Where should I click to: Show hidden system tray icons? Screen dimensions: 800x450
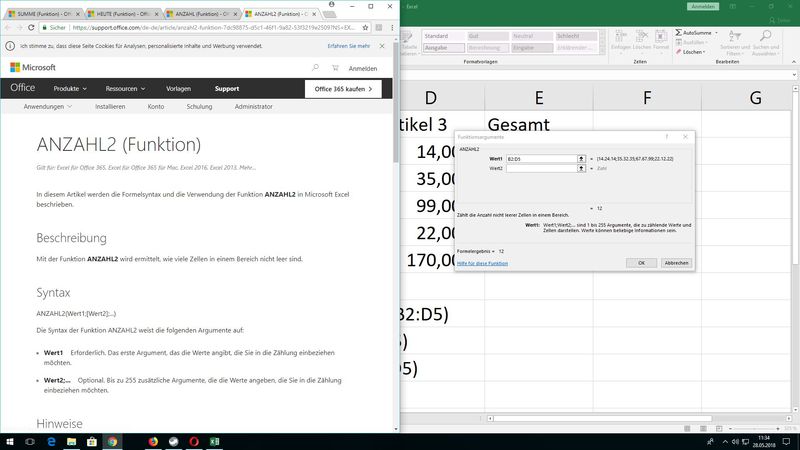click(725, 442)
